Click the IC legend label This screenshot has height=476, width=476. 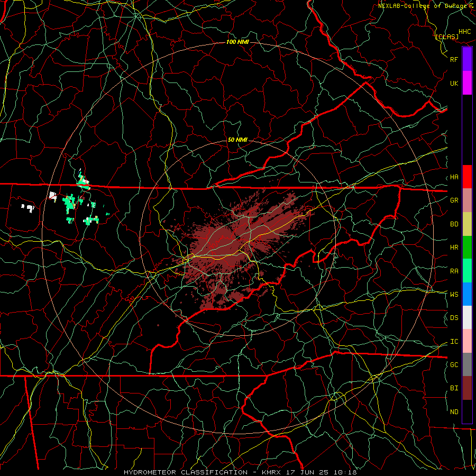(454, 342)
